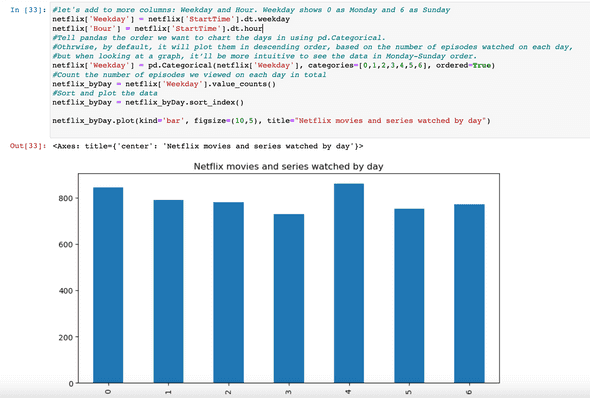This screenshot has height=398, width=590.
Task: Click the chart title "Netflix movies and series watched by day"
Action: (289, 166)
